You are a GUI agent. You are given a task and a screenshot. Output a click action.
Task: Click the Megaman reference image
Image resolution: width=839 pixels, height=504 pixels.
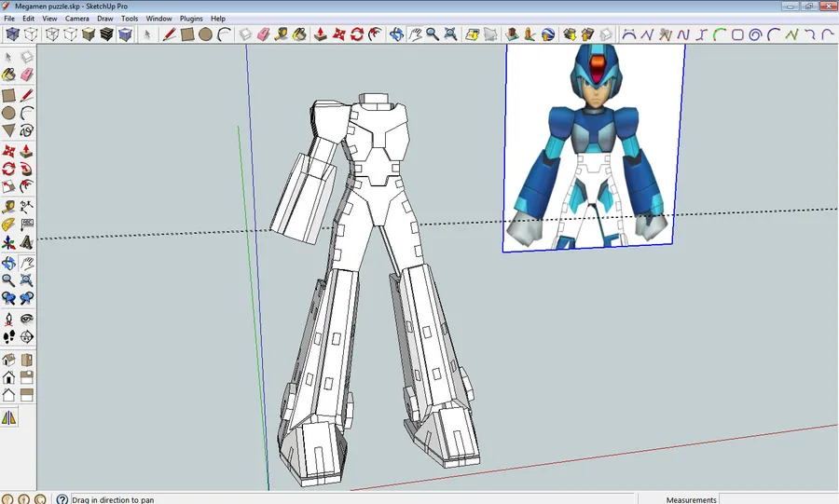point(594,147)
